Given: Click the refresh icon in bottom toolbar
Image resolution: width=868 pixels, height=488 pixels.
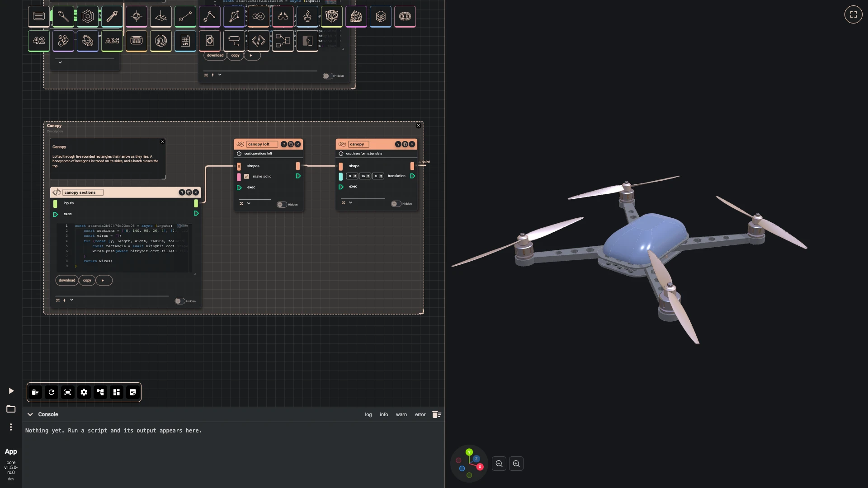Looking at the screenshot, I should coord(52,393).
